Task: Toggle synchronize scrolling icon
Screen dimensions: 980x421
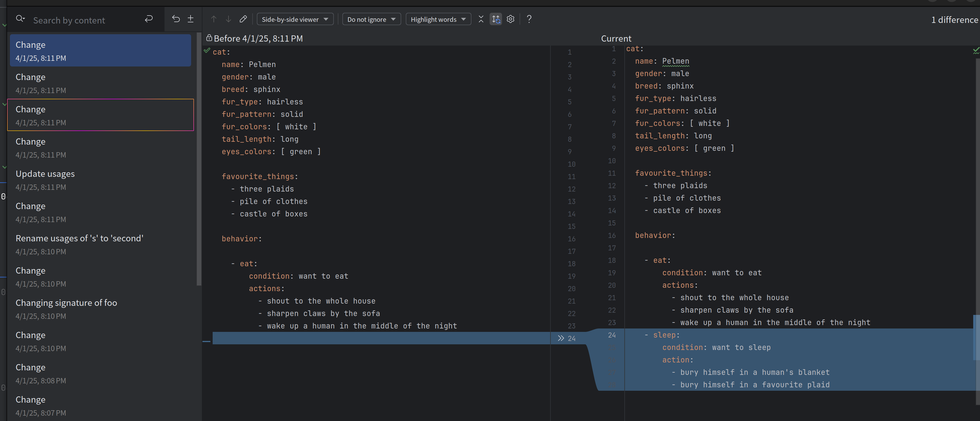Action: tap(496, 19)
